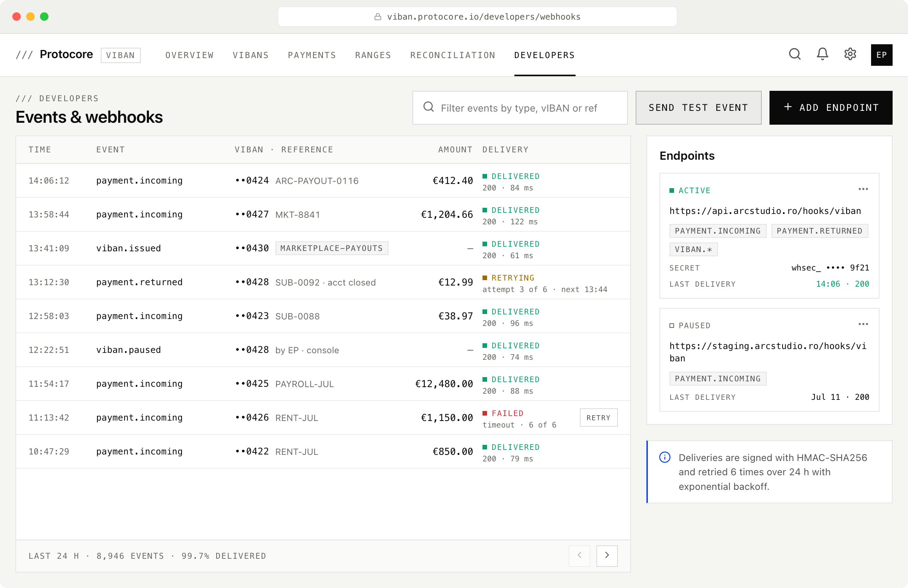The image size is (908, 588).
Task: Open notifications bell
Action: point(823,55)
